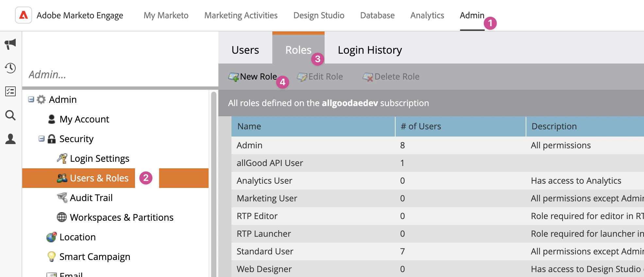The image size is (644, 277).
Task: Open Smart Campaign in the tree
Action: tap(95, 256)
